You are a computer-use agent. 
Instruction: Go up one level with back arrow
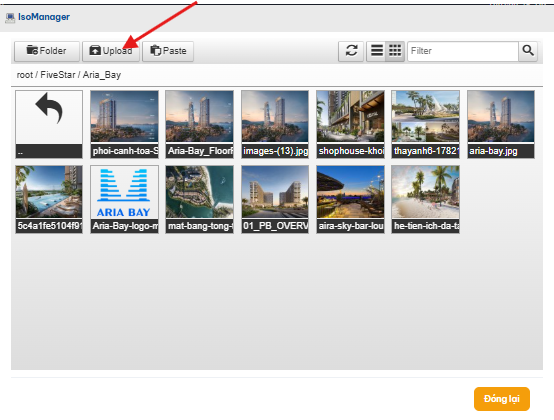49,124
